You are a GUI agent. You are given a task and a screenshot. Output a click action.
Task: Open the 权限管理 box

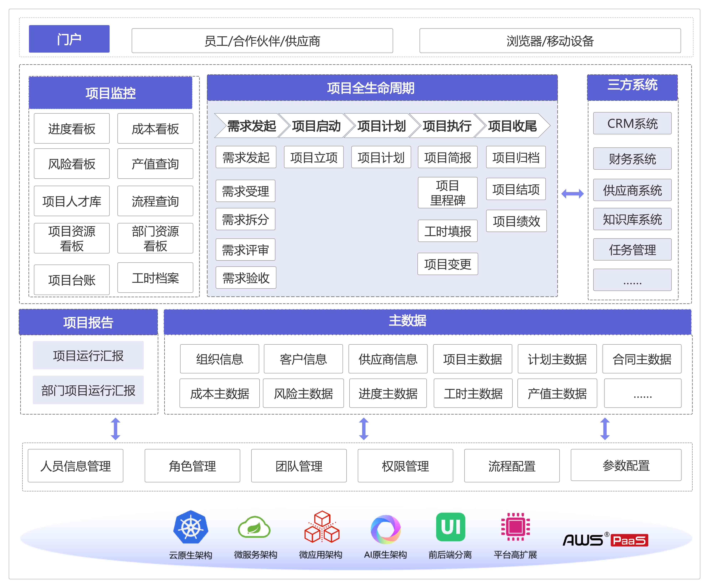pyautogui.click(x=405, y=465)
